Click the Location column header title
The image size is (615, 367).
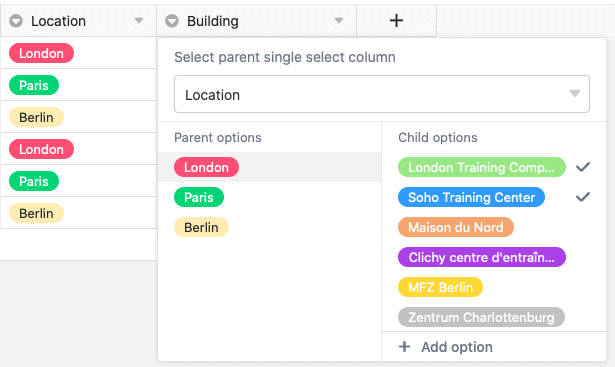58,21
